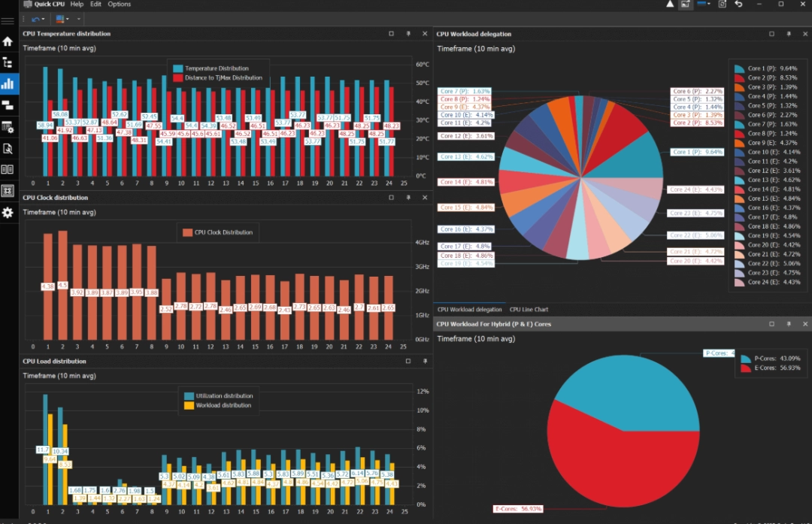This screenshot has height=524, width=812.
Task: Open the chart layout dropdown in toolbar
Action: [x=68, y=19]
